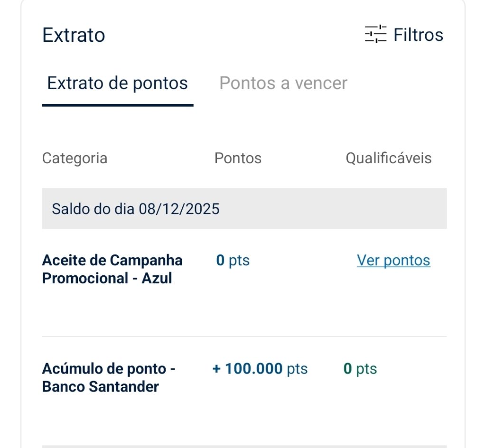The height and width of the screenshot is (448, 486).
Task: Open the Ver pontos link
Action: point(393,260)
